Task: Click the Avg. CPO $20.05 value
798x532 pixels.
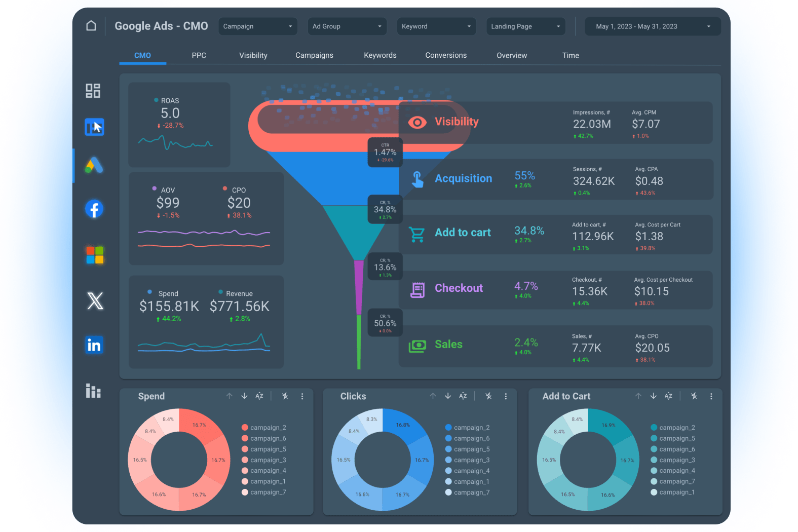Action: (652, 348)
